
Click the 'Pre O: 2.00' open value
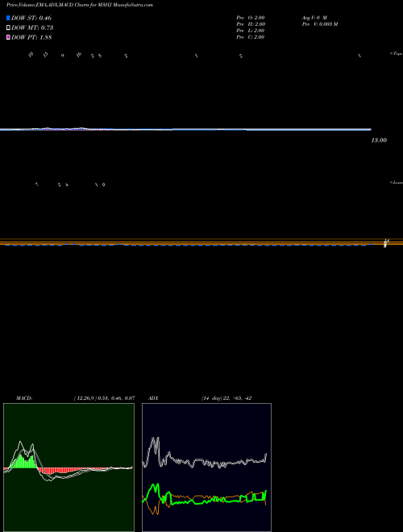pos(251,17)
